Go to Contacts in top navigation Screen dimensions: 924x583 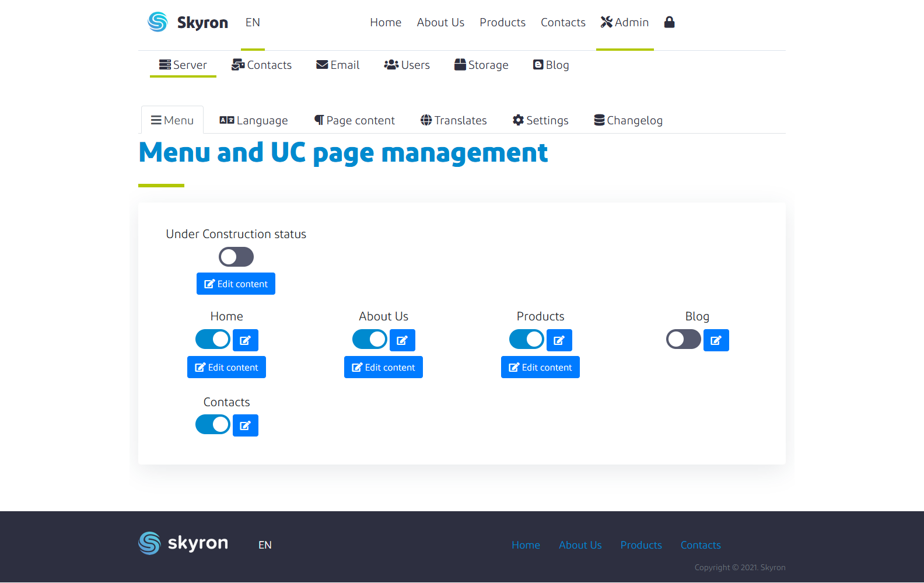click(x=563, y=22)
